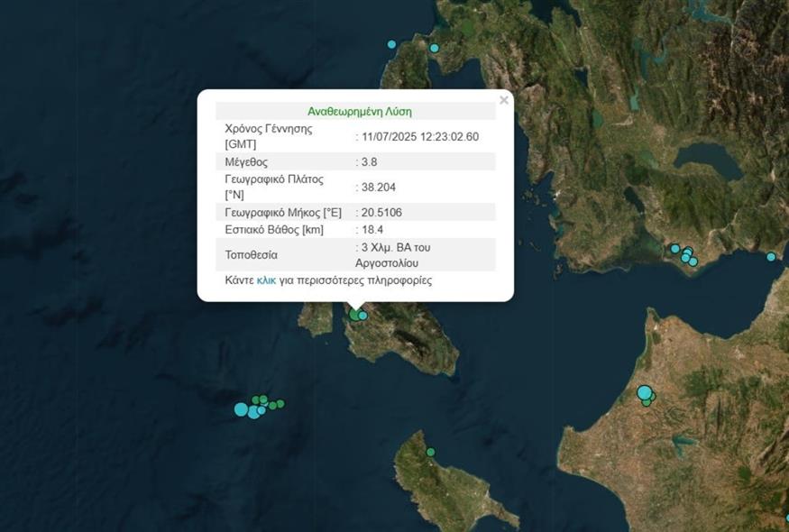Click the large cyan marker in northwestern Peloponnese
789x532 pixels.
pos(644,392)
